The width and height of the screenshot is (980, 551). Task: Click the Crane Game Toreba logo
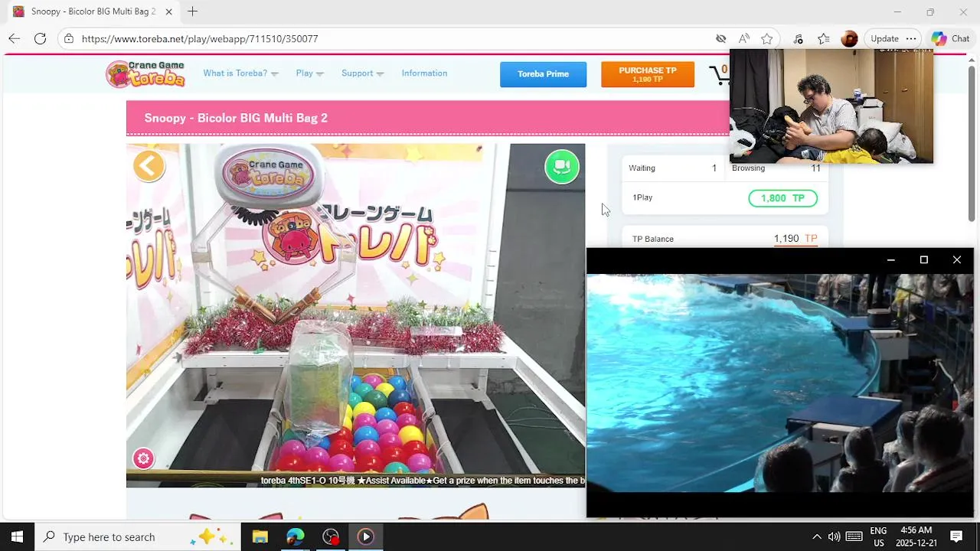pyautogui.click(x=145, y=73)
